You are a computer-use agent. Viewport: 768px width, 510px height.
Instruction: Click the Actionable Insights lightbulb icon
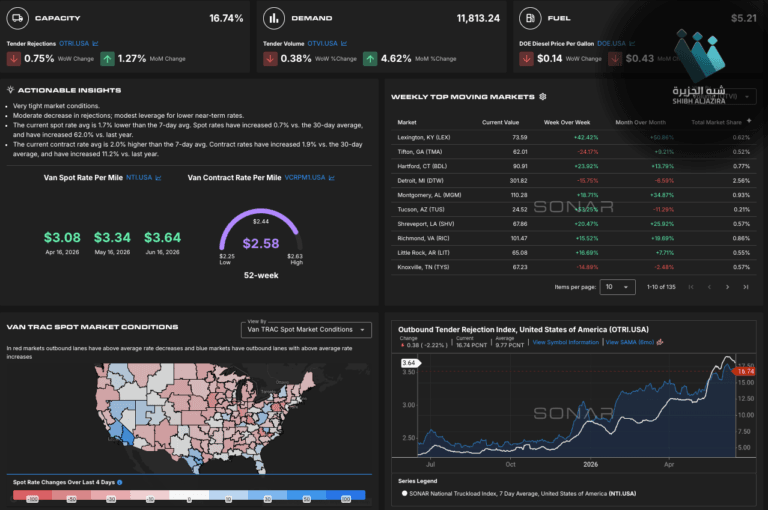(x=10, y=90)
